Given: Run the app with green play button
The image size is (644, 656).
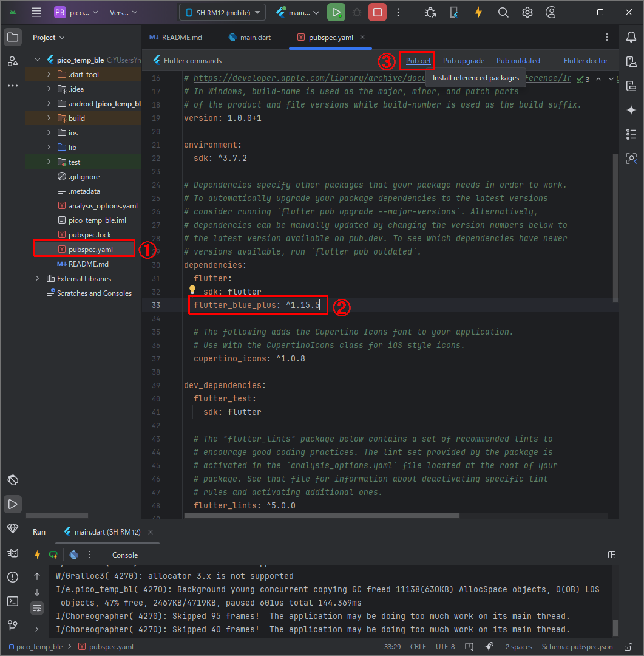Looking at the screenshot, I should click(x=336, y=13).
